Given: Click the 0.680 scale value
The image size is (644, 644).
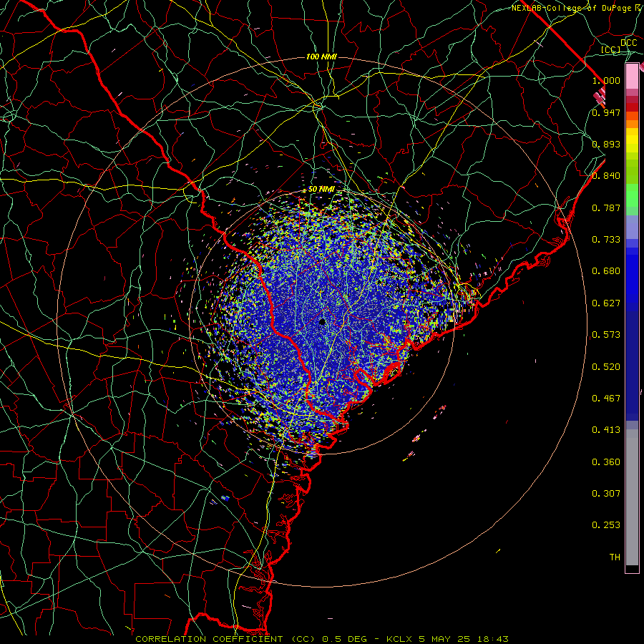Looking at the screenshot, I should [606, 271].
